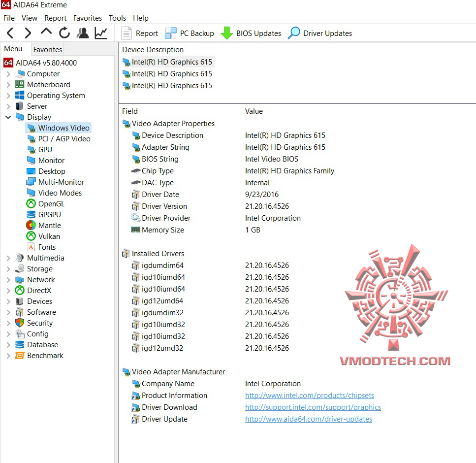
Task: Select the GPU tree item
Action: (x=39, y=149)
